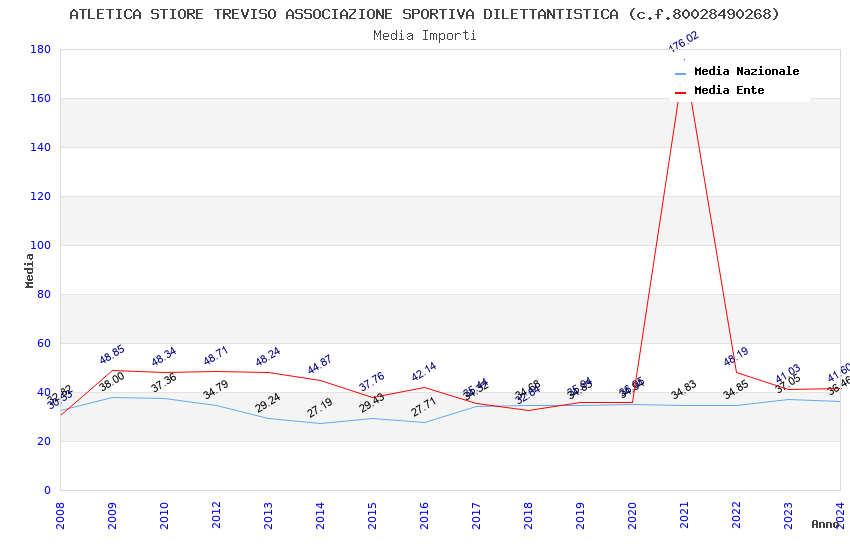850x550 pixels.
Task: Click the 2014 year label
Action: tap(320, 515)
